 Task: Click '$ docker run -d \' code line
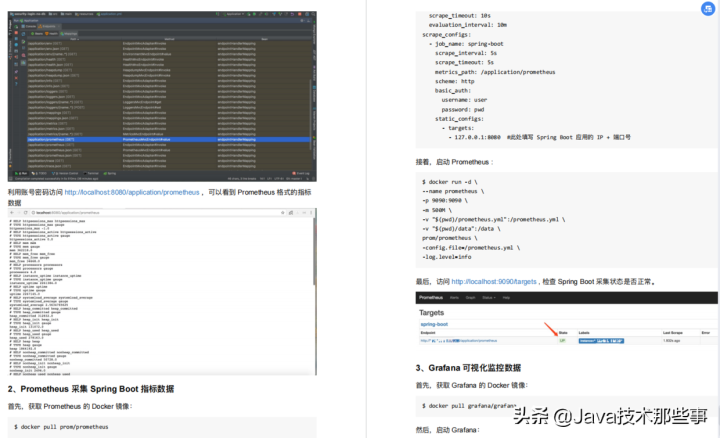[x=450, y=182]
